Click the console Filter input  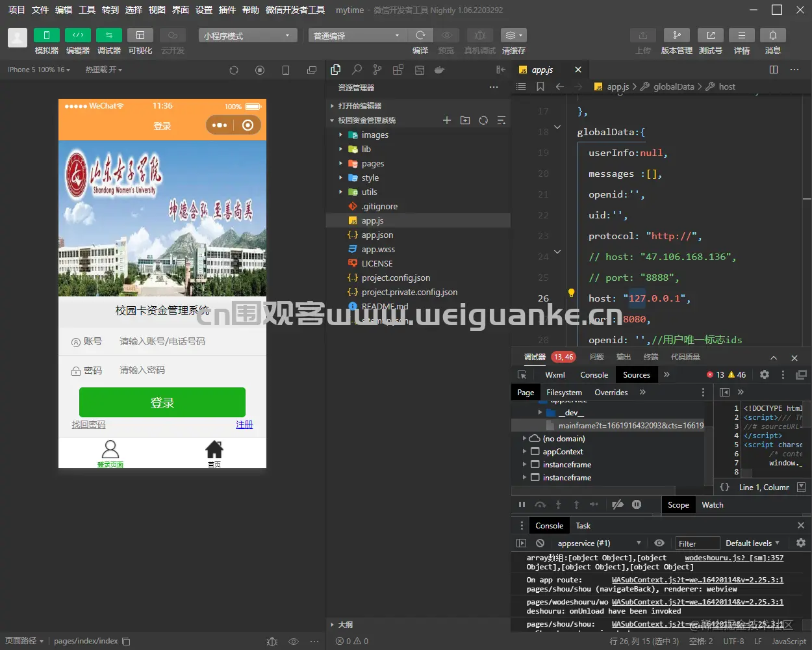pyautogui.click(x=697, y=543)
